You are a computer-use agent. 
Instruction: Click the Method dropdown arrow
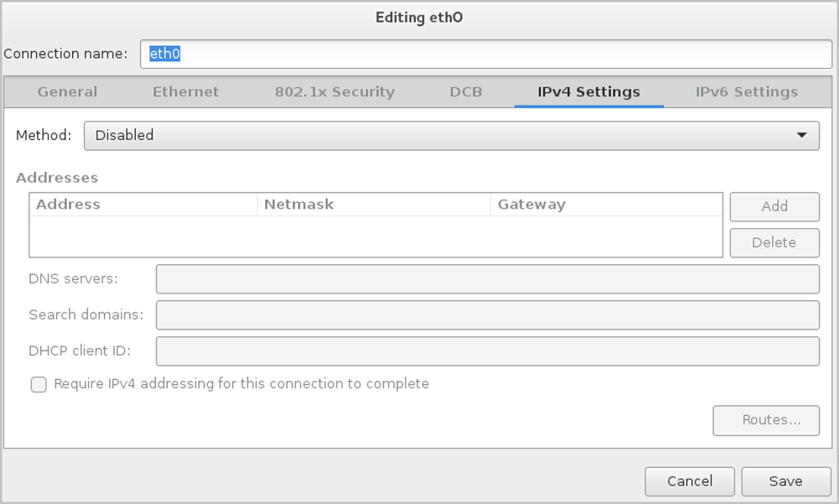802,135
